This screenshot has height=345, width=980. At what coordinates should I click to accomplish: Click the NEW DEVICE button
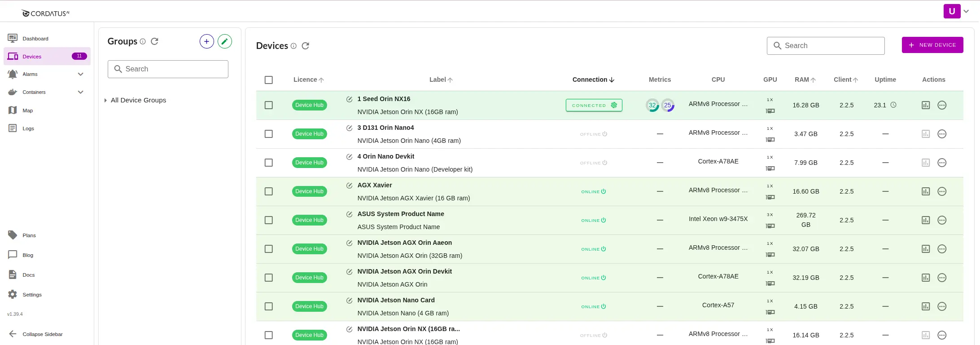coord(932,45)
